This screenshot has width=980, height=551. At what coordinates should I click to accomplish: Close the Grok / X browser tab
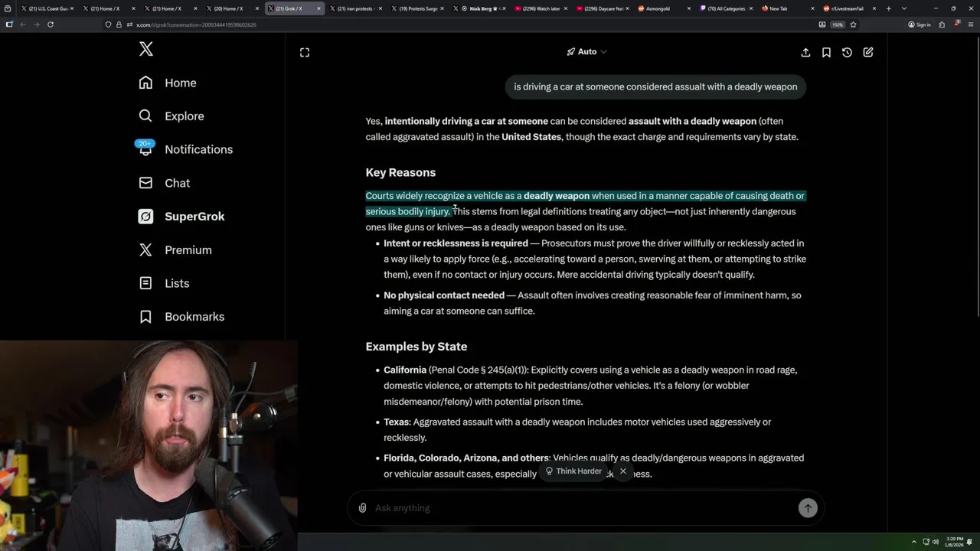click(318, 8)
